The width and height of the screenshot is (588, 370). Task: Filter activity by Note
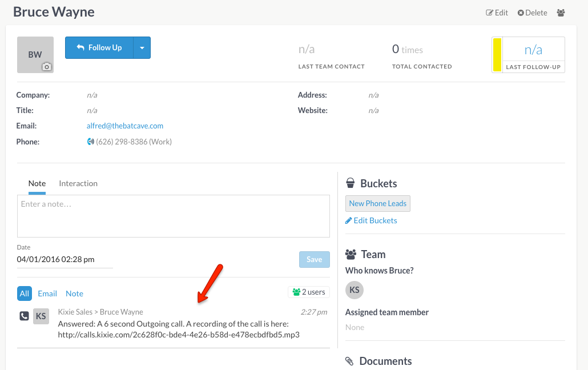point(74,293)
